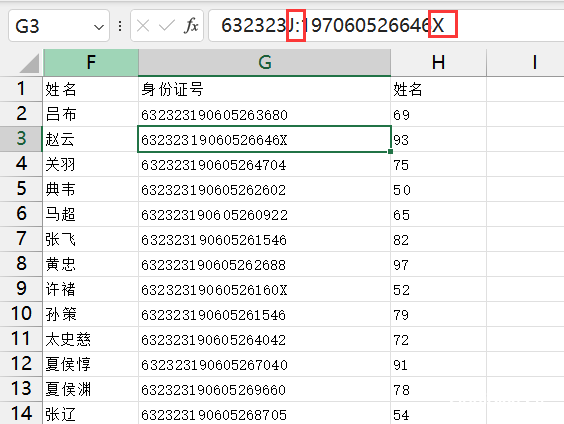The width and height of the screenshot is (564, 424).
Task: Click the column H value 97
Action: click(x=438, y=264)
